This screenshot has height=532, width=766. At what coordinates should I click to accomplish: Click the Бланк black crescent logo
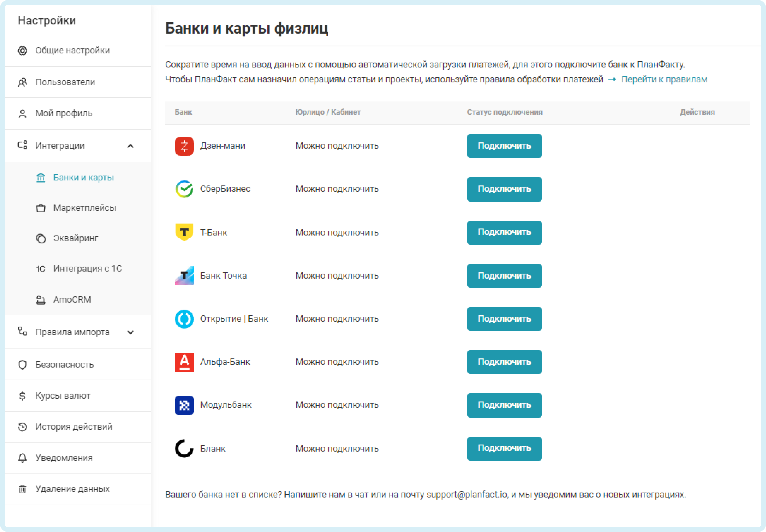(x=184, y=448)
